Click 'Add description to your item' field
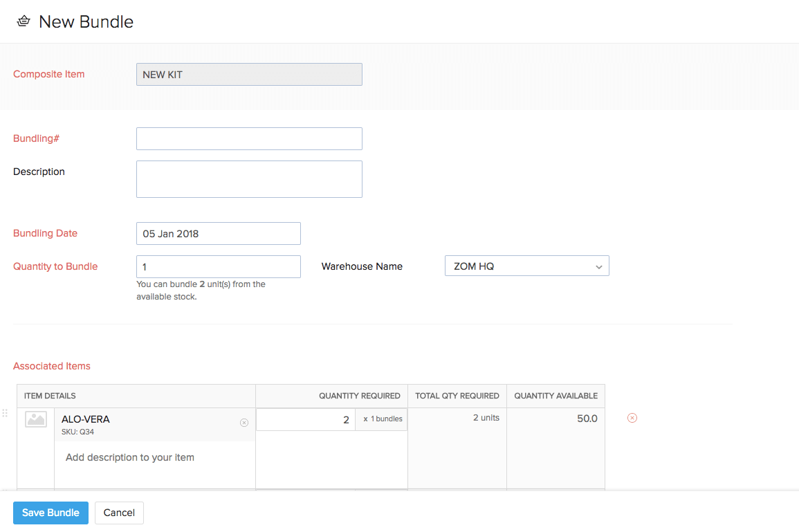This screenshot has height=532, width=799. (x=130, y=457)
